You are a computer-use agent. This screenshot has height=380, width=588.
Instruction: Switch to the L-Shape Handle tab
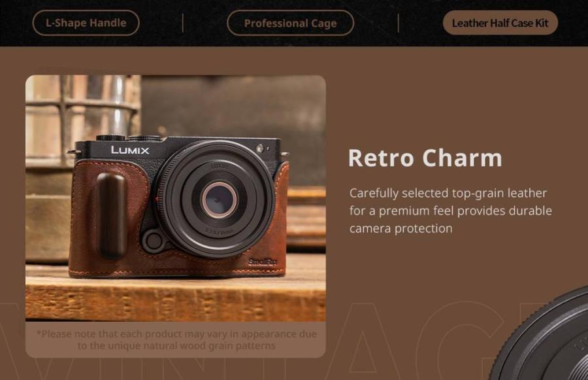click(x=86, y=23)
